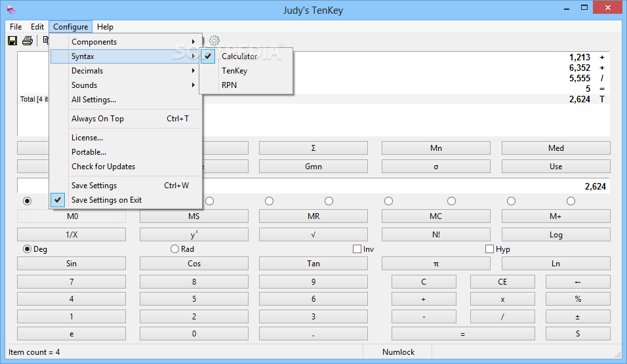Switch syntax to TenKey
Viewport: 627px width, 364px height.
(x=247, y=71)
